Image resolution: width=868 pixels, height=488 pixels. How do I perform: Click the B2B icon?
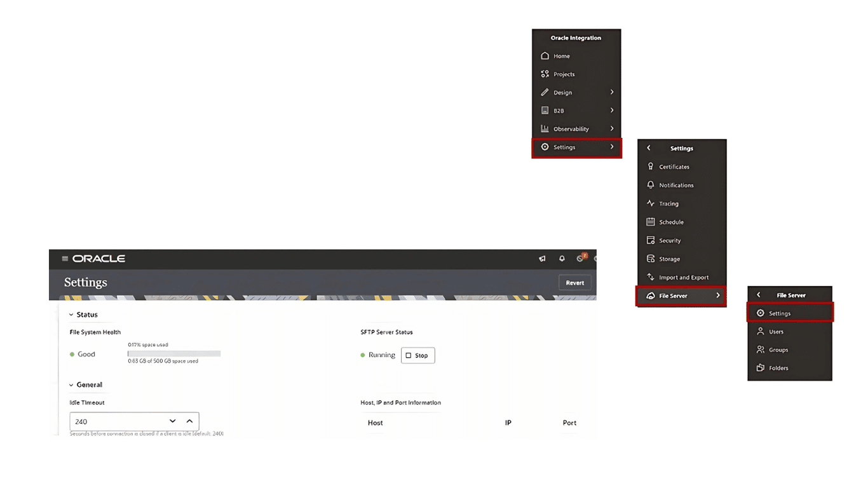tap(545, 111)
